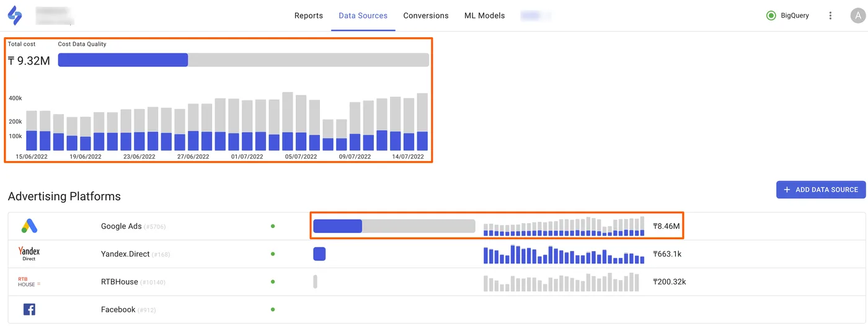Open the user avatar "A" account menu
The width and height of the screenshot is (868, 326).
point(857,15)
